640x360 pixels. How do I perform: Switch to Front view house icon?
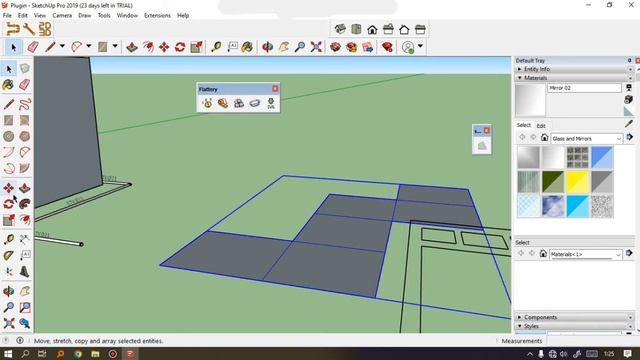point(372,29)
